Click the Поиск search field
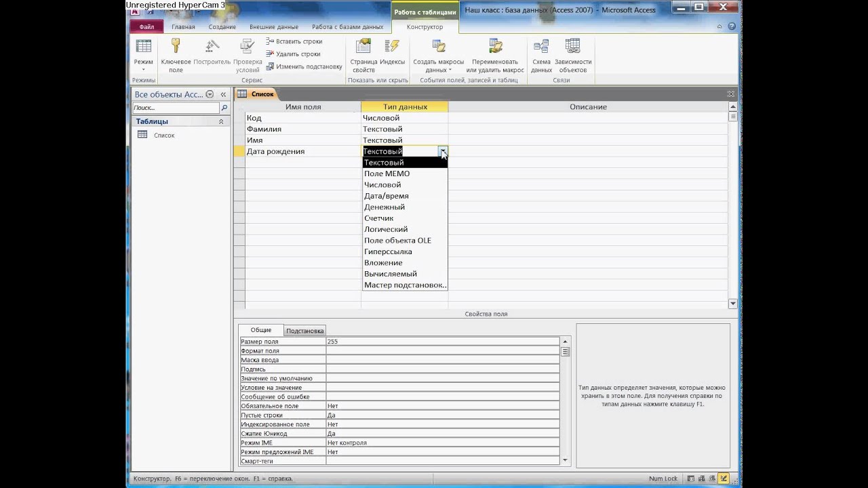Screen dimensions: 868x488 point(176,108)
